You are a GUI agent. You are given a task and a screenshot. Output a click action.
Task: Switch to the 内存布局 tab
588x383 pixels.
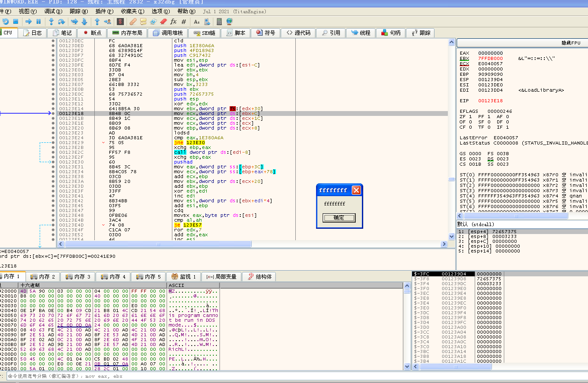(127, 33)
